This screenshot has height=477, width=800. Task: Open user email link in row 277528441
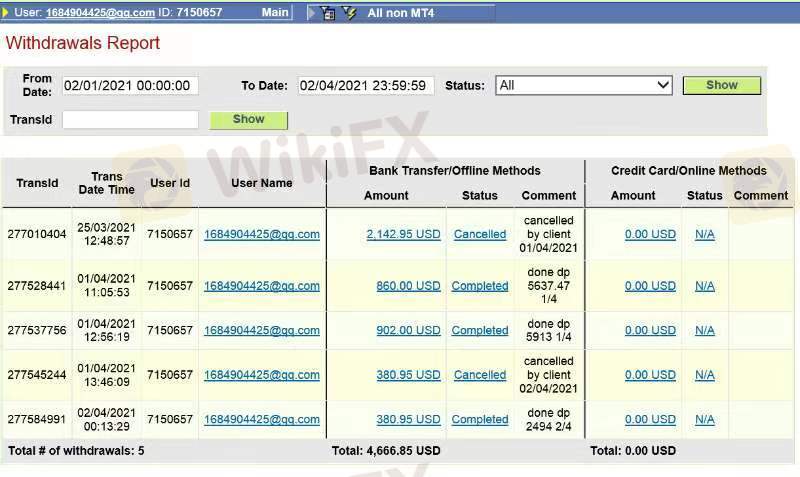click(262, 286)
